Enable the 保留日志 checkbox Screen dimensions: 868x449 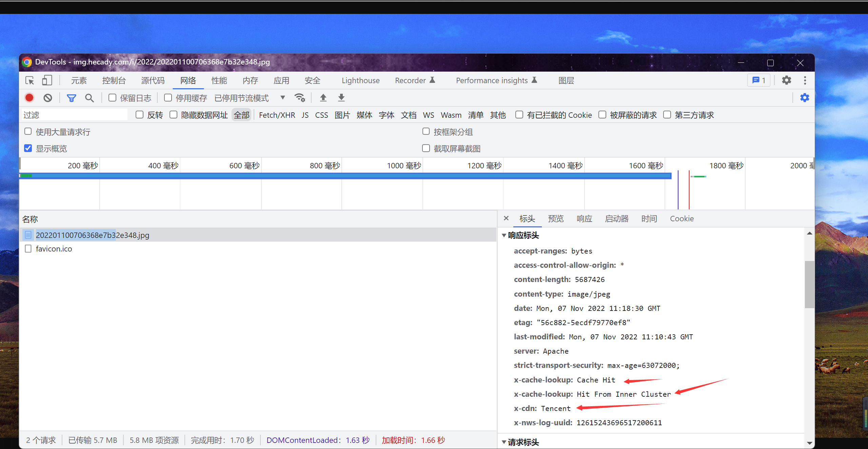pos(112,98)
